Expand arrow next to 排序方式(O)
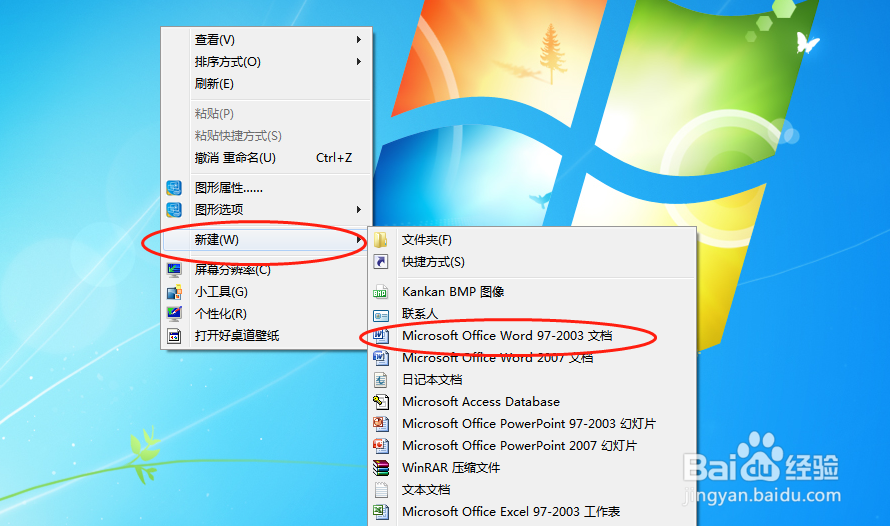This screenshot has width=890, height=526. pyautogui.click(x=359, y=62)
